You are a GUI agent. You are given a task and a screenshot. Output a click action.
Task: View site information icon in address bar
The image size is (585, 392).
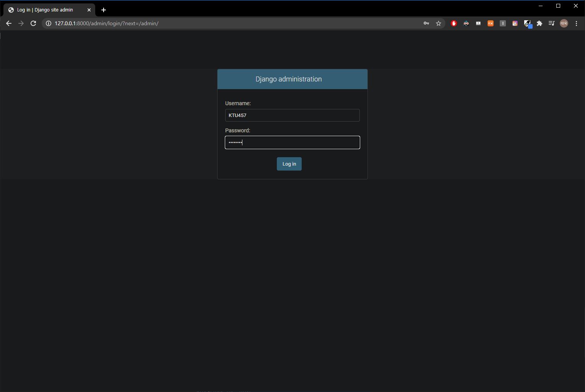[x=49, y=23]
